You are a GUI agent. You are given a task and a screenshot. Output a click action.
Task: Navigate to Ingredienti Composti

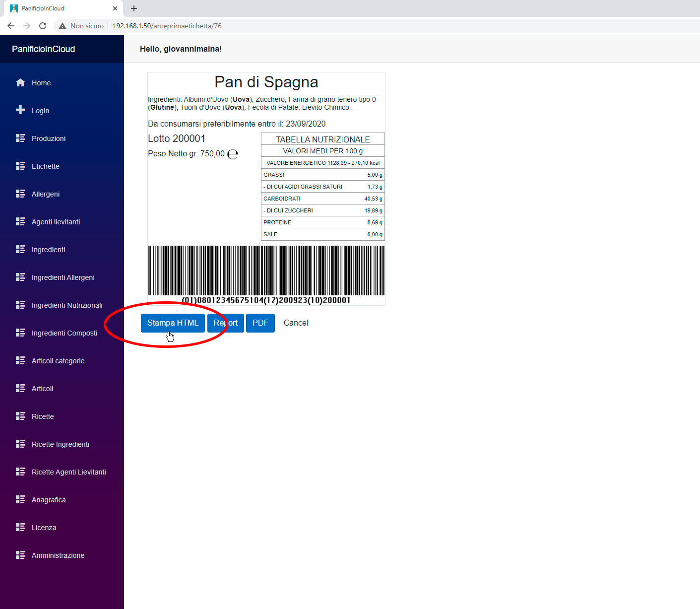[64, 333]
